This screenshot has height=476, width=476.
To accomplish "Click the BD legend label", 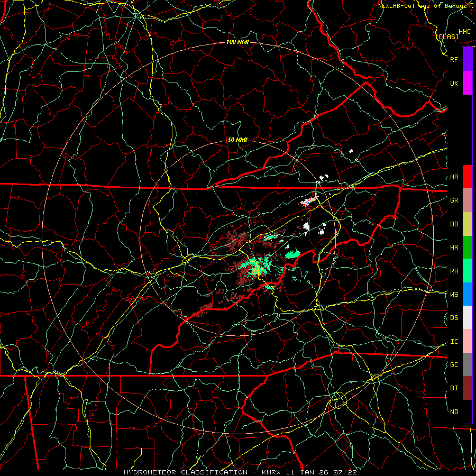I will point(454,224).
